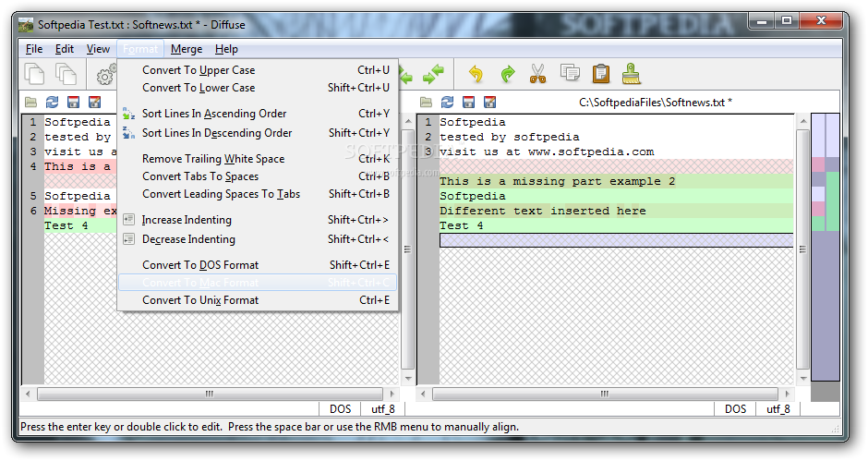868x461 pixels.
Task: Click the left pane utf_8 encoding indicator
Action: coord(382,409)
